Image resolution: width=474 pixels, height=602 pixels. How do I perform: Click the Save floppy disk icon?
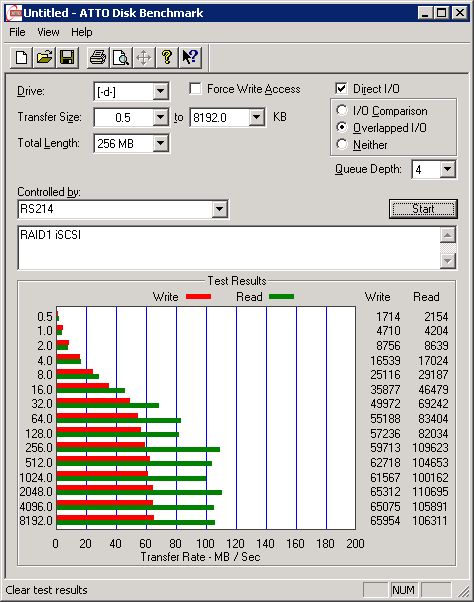pyautogui.click(x=67, y=58)
